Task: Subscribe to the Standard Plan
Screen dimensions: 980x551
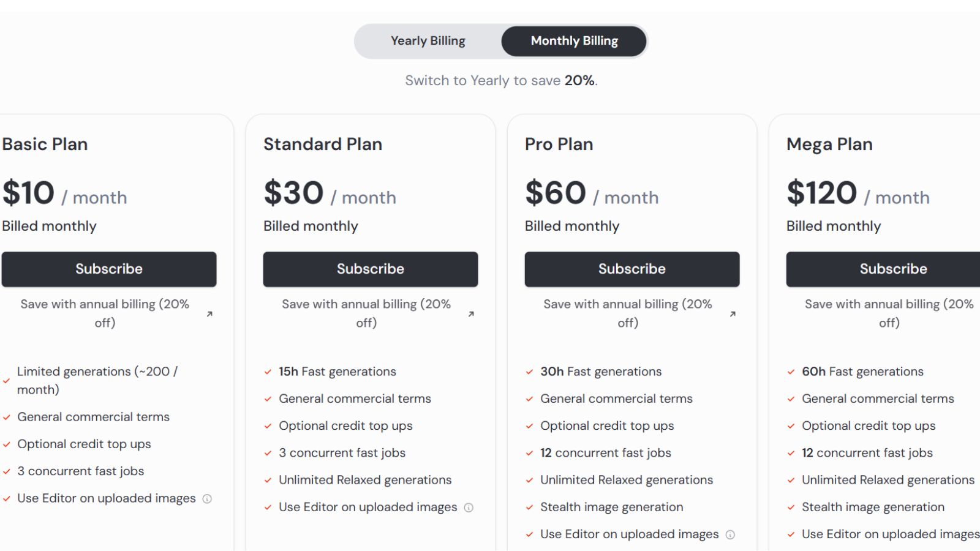Action: coord(371,269)
